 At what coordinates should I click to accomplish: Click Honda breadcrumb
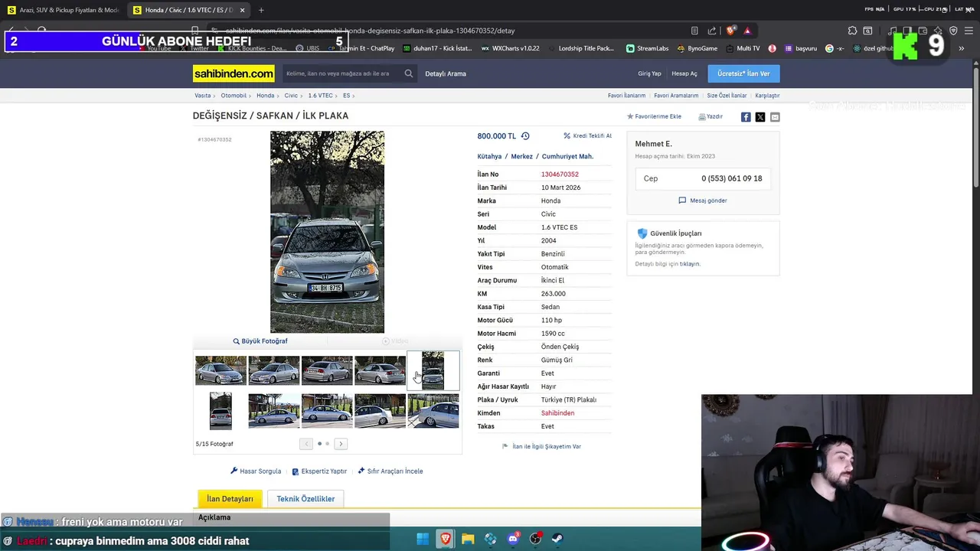pyautogui.click(x=265, y=96)
